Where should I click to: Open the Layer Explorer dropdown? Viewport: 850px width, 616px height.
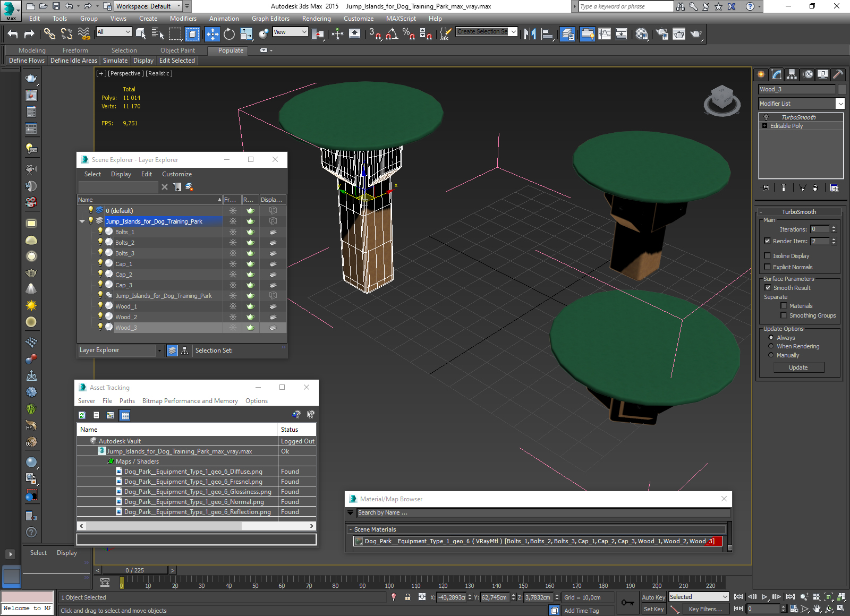[159, 350]
